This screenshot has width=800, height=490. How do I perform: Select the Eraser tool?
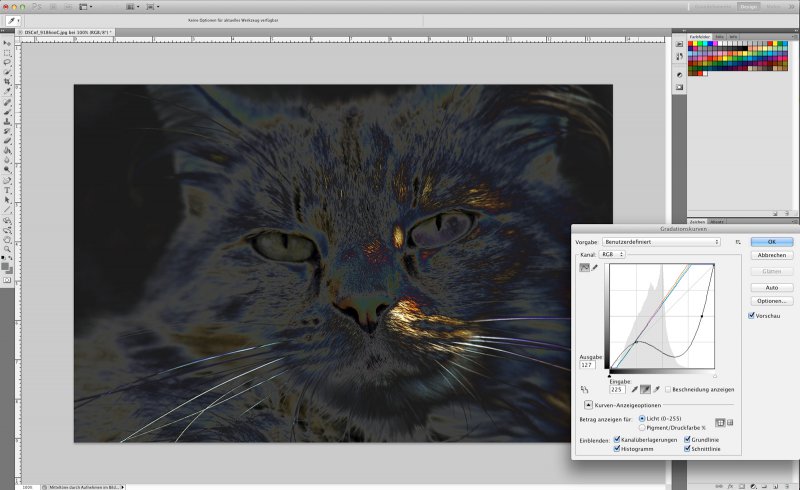7,140
